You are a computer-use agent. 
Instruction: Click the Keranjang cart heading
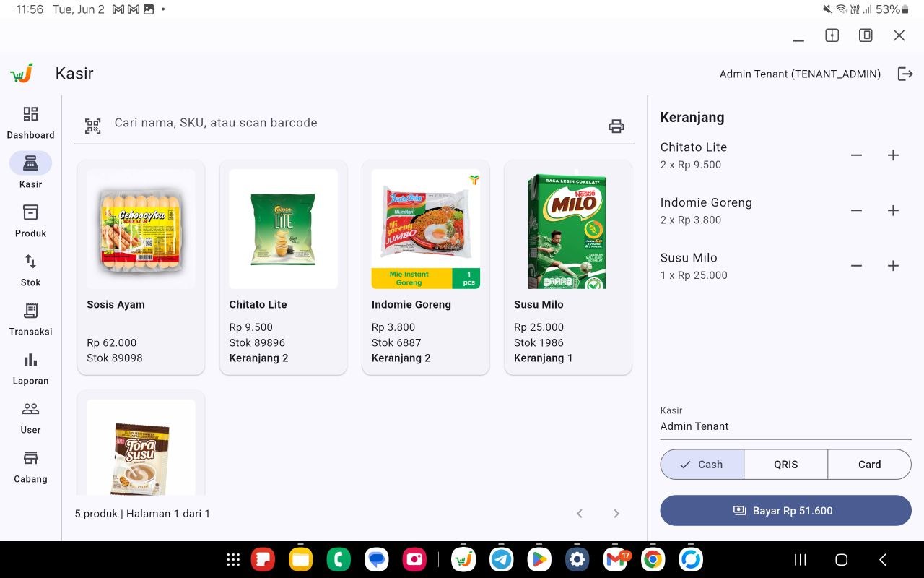point(692,118)
